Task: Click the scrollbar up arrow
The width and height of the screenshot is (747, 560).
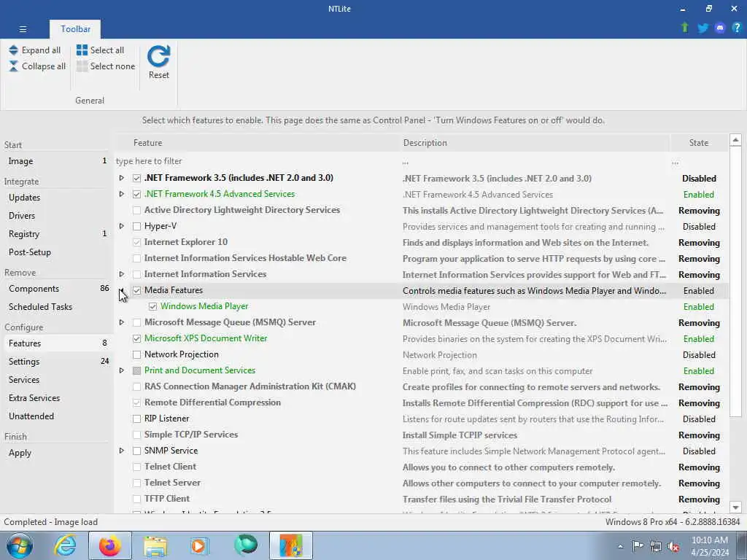Action: coord(735,140)
